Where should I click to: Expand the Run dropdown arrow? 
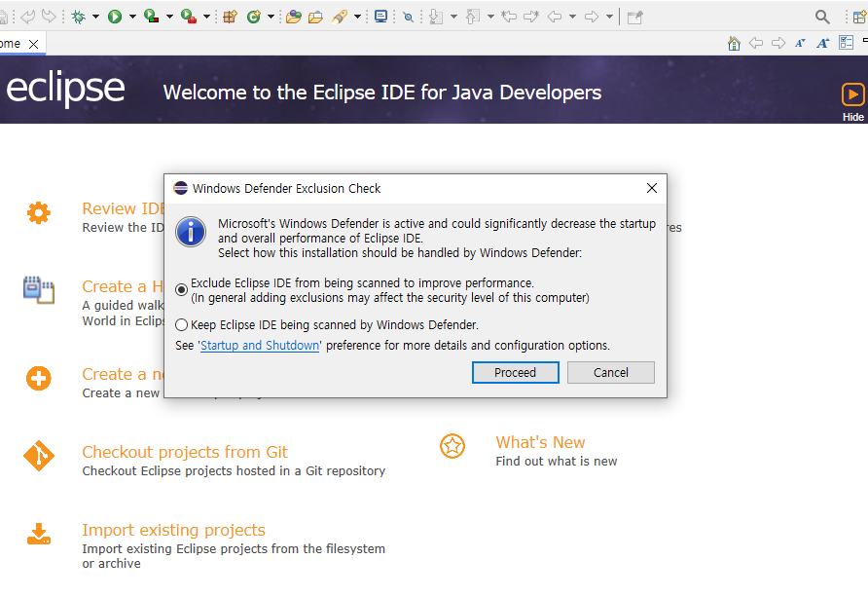point(132,17)
